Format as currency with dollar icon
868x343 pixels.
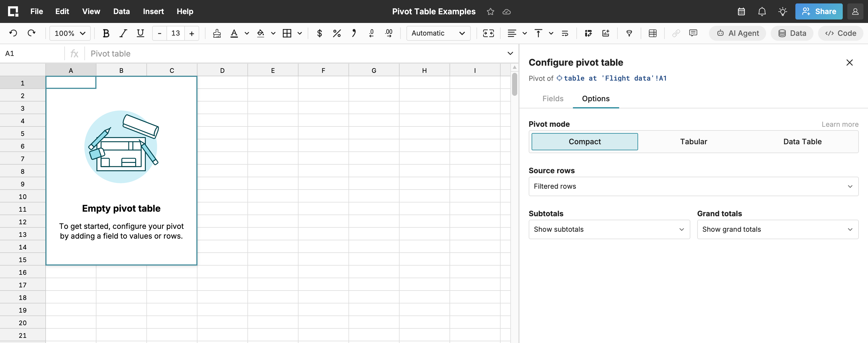coord(319,33)
